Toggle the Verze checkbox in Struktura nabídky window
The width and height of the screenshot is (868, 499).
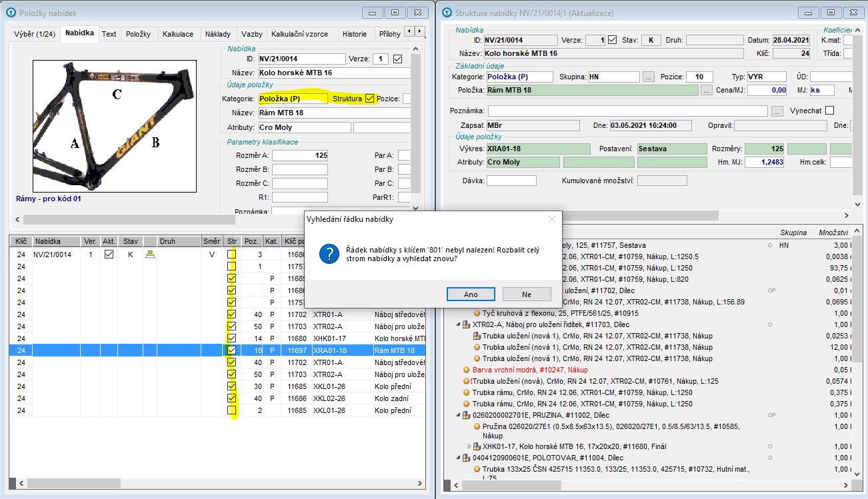pos(613,40)
